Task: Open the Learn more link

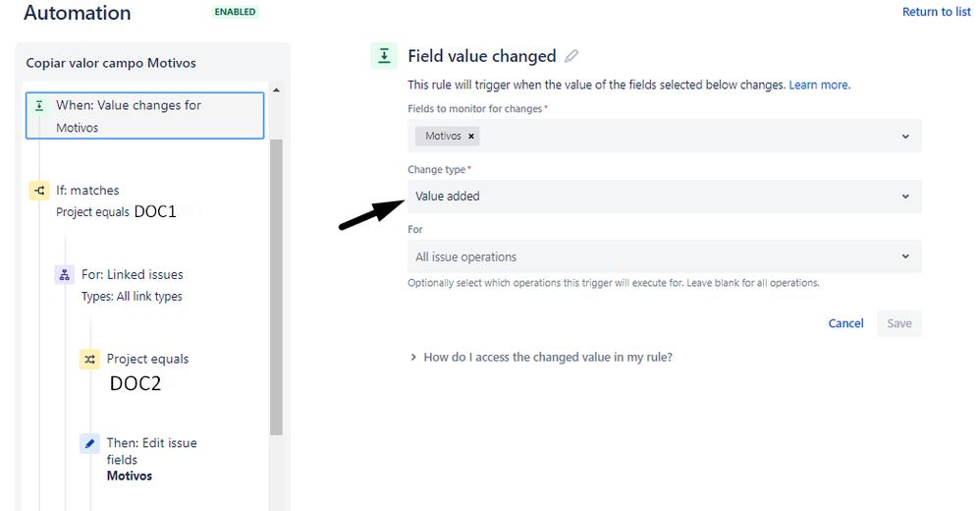Action: pyautogui.click(x=819, y=85)
